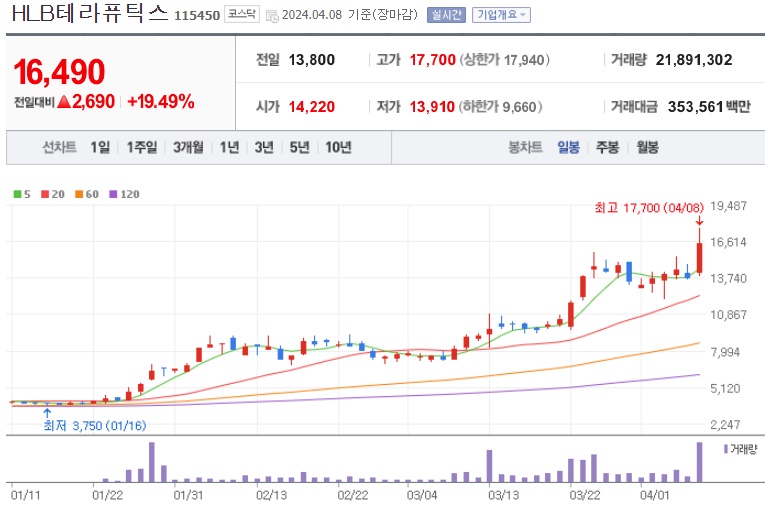Click the opening price value 14,220
765x509 pixels.
click(x=312, y=106)
